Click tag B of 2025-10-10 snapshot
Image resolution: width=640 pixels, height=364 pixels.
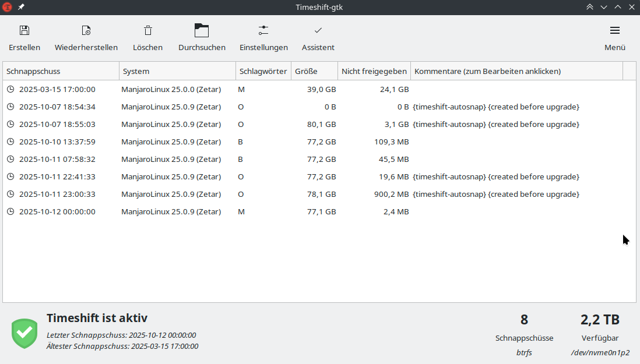tap(240, 142)
